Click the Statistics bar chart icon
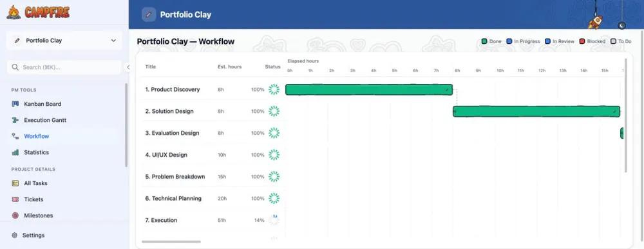 [15, 152]
